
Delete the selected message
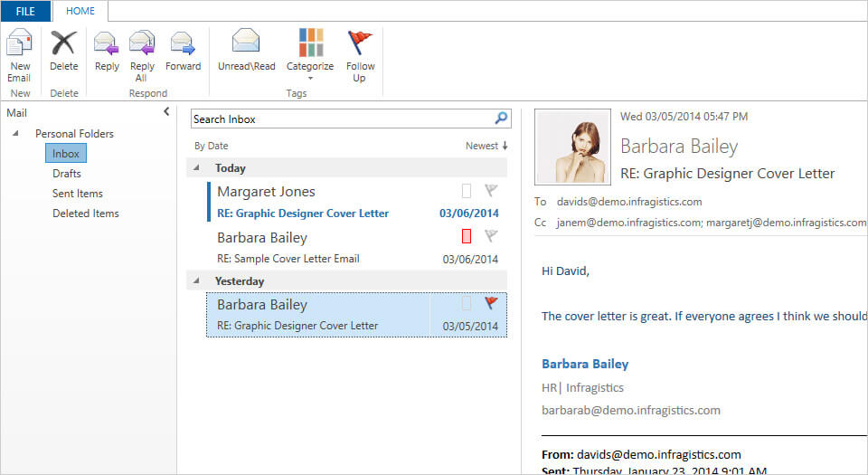click(x=63, y=45)
